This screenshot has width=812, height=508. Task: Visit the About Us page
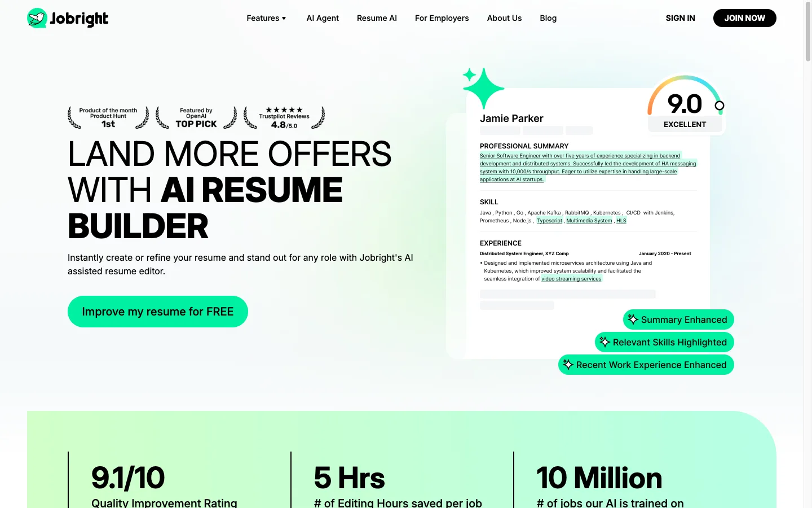[504, 18]
